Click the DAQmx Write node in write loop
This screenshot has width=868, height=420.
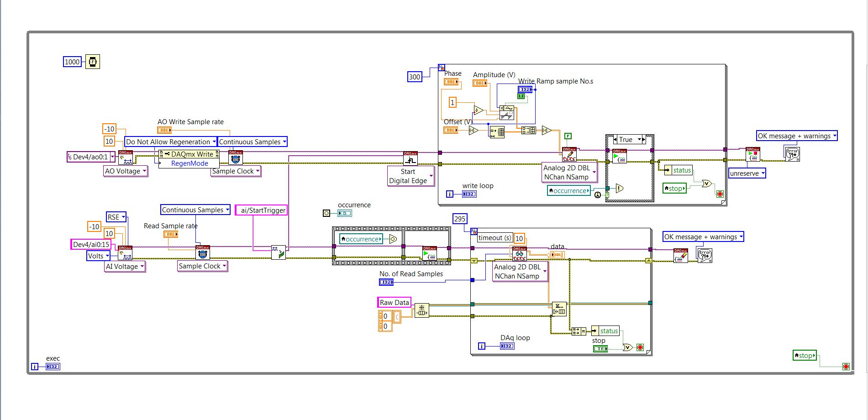coord(569,154)
